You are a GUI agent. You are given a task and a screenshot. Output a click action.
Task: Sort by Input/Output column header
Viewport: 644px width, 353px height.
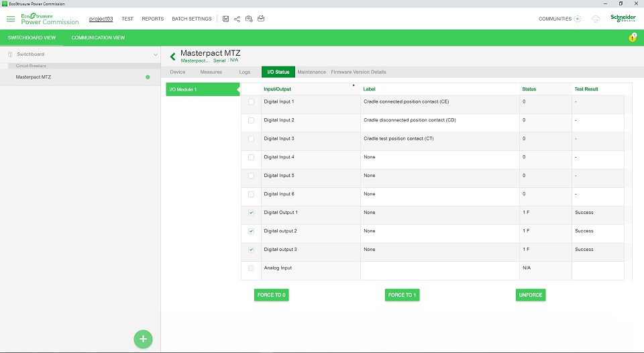pos(277,89)
